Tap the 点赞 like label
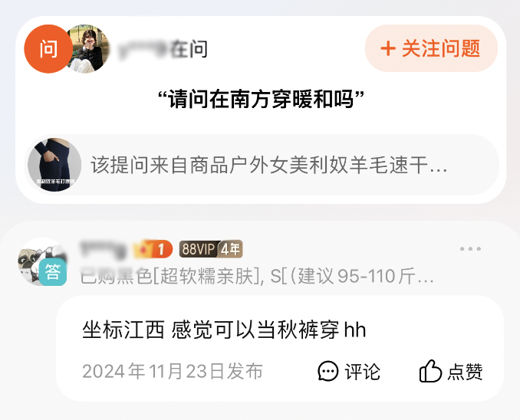 coord(465,371)
